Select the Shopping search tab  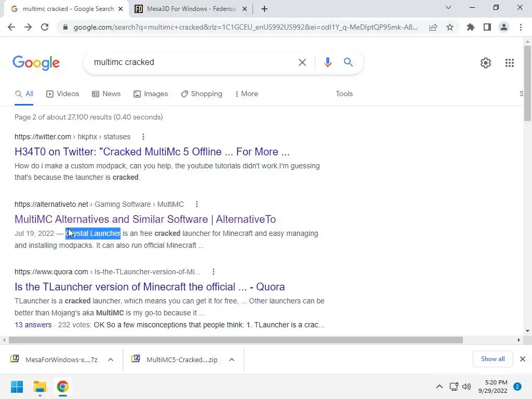202,94
